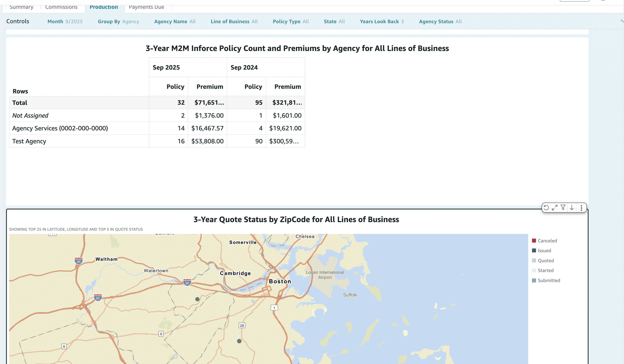The image size is (624, 364).
Task: Open the three-dot menu on map visual
Action: [581, 207]
